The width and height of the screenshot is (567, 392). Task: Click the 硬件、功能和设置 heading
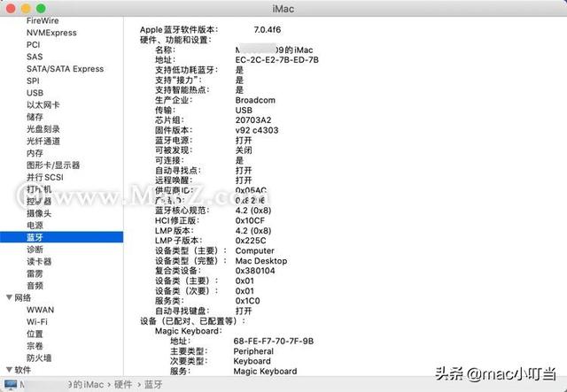click(175, 40)
